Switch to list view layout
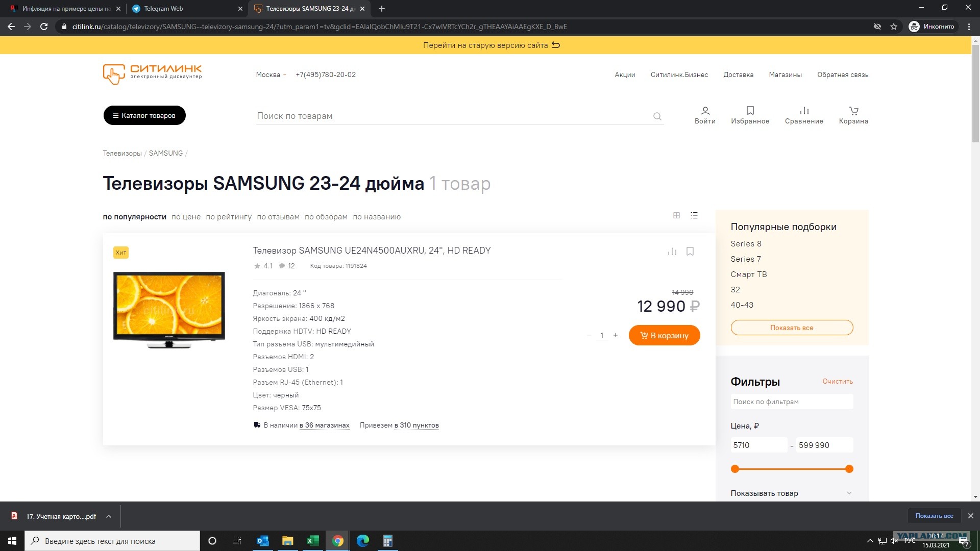The height and width of the screenshot is (551, 980). [x=694, y=215]
